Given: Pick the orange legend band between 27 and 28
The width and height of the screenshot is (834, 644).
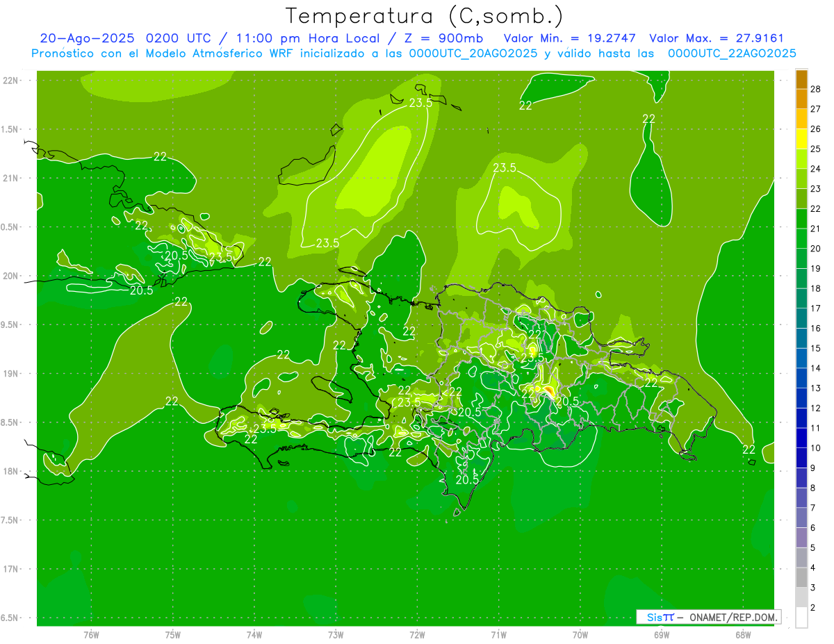Looking at the screenshot, I should tap(801, 99).
